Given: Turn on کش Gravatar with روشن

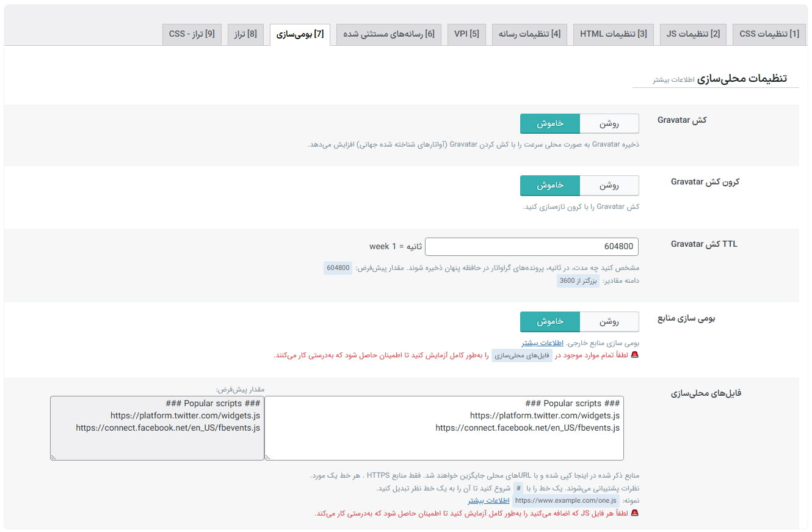Looking at the screenshot, I should (x=609, y=124).
